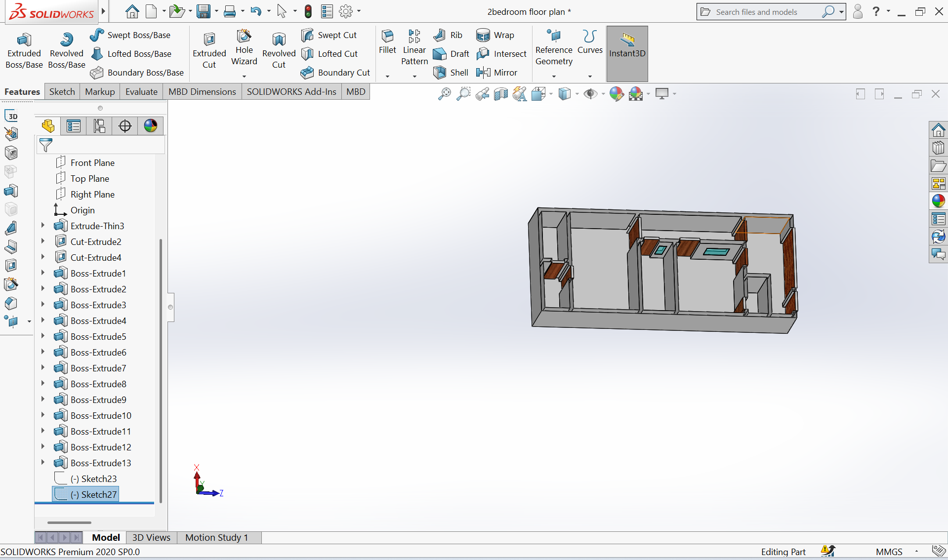
Task: Open the Reference Geometry dropdown arrow
Action: pos(554,77)
